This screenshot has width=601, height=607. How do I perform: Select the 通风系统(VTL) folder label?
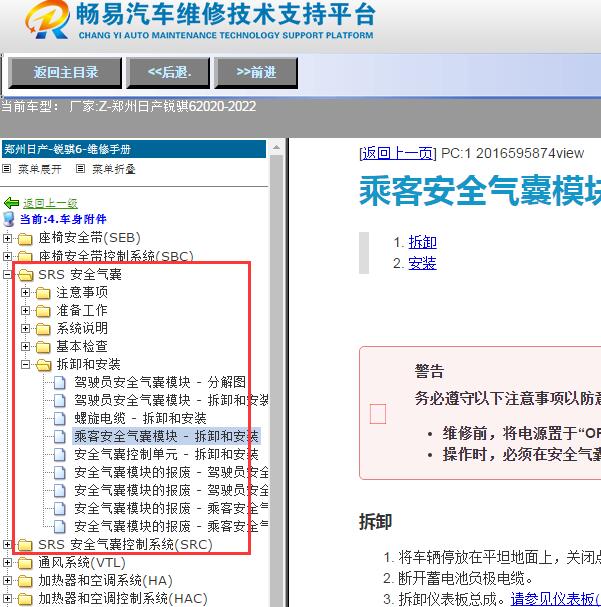82,562
